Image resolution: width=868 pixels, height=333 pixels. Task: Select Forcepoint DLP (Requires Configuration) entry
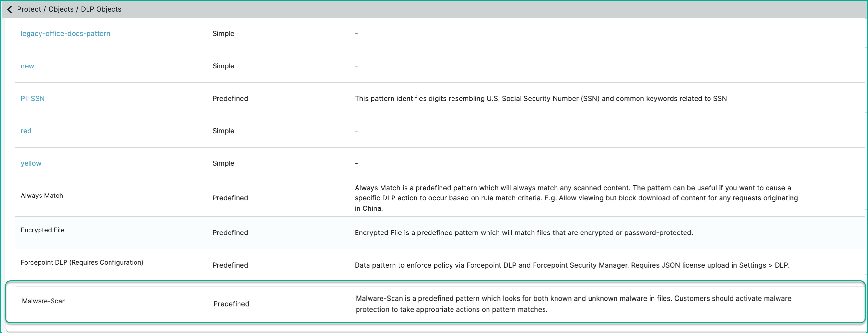[82, 262]
